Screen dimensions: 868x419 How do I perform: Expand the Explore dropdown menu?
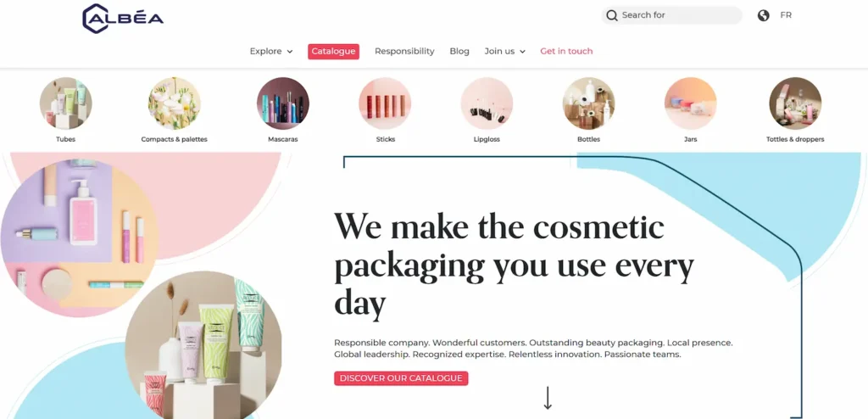tap(271, 52)
